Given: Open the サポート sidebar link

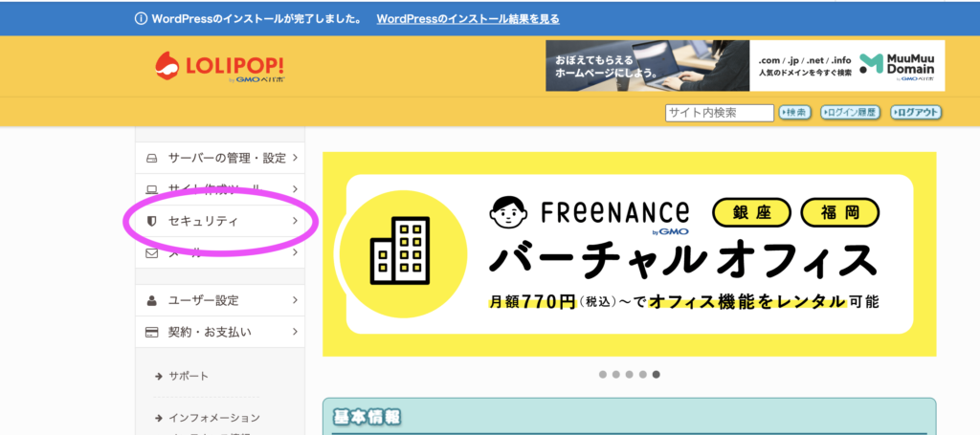Looking at the screenshot, I should pyautogui.click(x=189, y=377).
